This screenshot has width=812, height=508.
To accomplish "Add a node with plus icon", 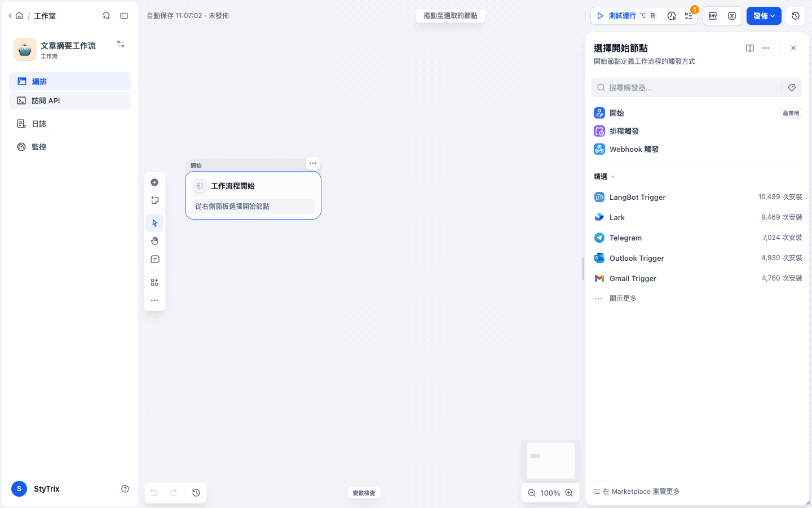I will 155,182.
